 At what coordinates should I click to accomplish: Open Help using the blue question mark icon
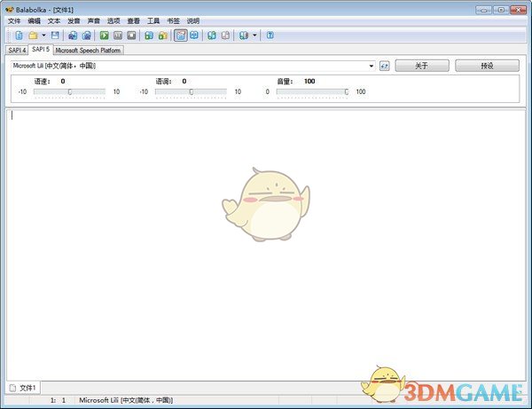270,35
